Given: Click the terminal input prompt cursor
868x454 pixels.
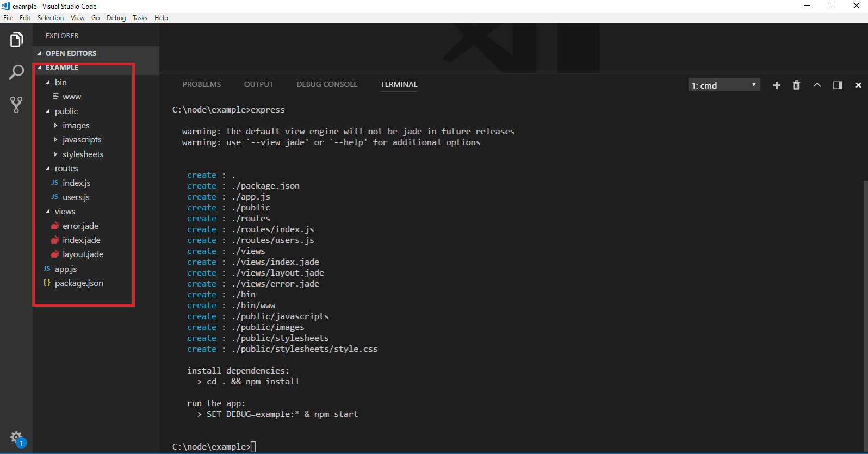Looking at the screenshot, I should (x=253, y=447).
